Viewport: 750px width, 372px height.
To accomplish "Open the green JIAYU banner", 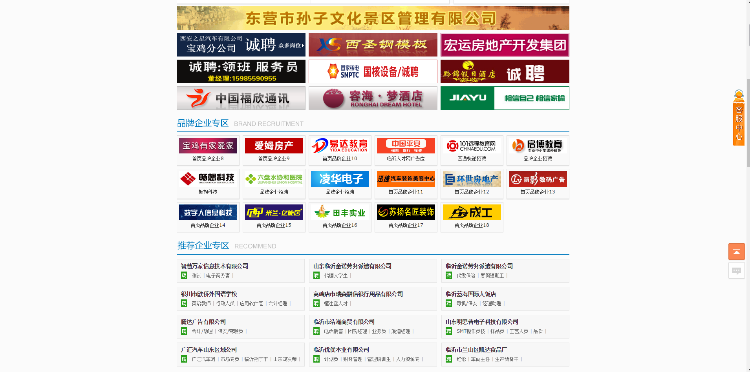I will click(505, 98).
